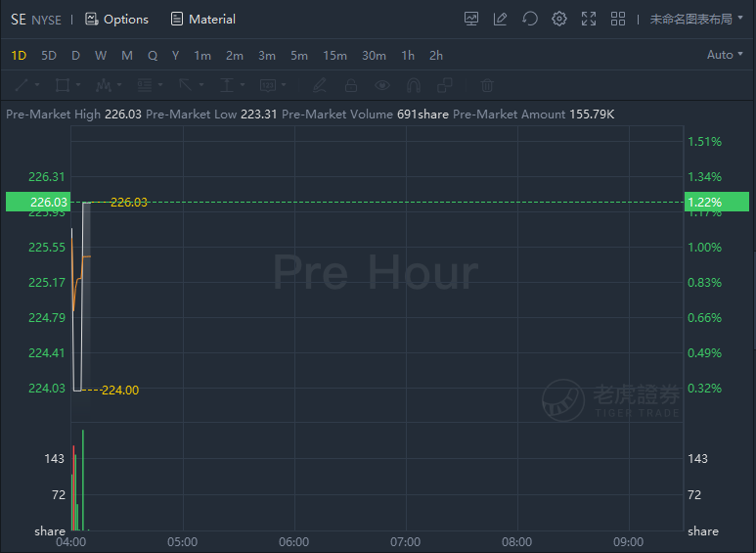Switch to the W weekly timeframe
This screenshot has height=553, width=756.
coord(101,56)
